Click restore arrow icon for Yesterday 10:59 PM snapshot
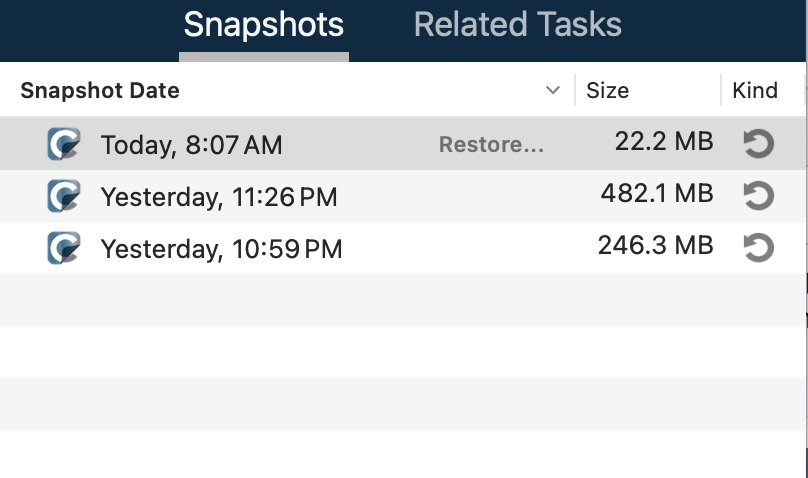 759,248
